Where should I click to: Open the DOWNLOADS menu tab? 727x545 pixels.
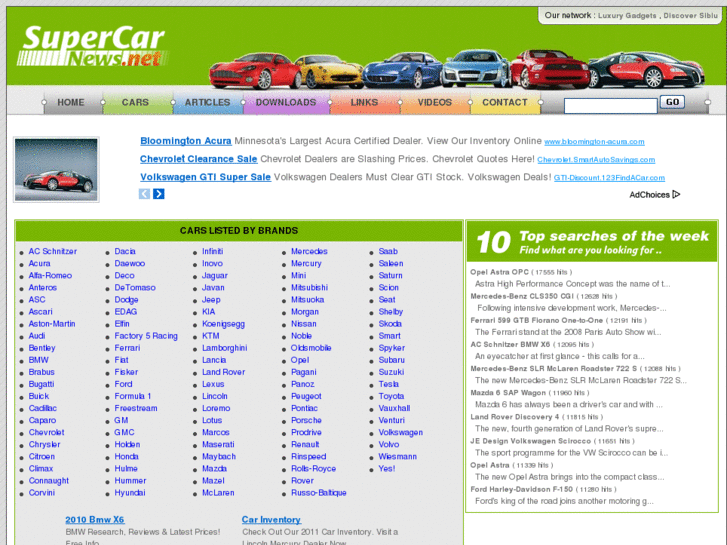coord(286,102)
